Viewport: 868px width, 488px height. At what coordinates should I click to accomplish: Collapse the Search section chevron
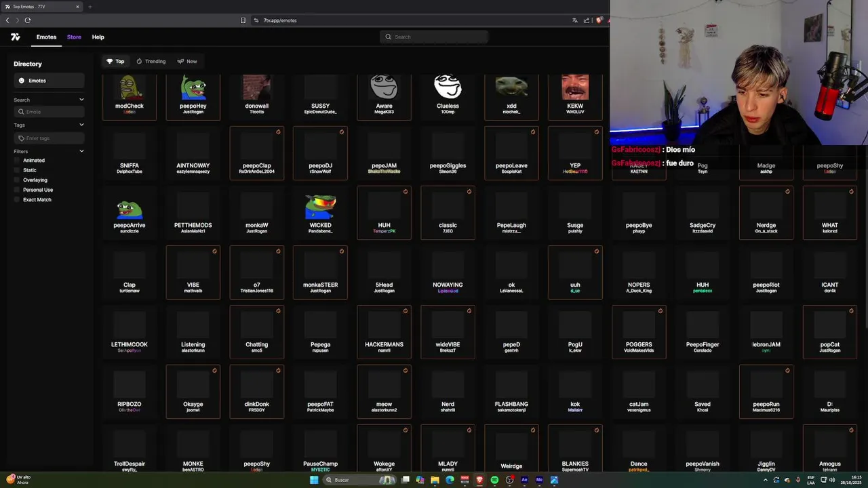(x=81, y=100)
